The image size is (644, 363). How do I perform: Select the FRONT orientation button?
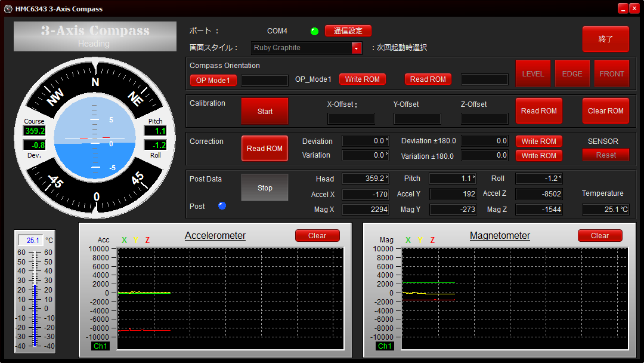pyautogui.click(x=612, y=73)
